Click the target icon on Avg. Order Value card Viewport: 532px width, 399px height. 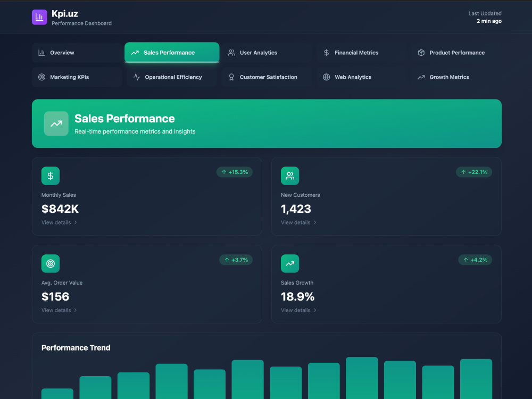tap(51, 264)
